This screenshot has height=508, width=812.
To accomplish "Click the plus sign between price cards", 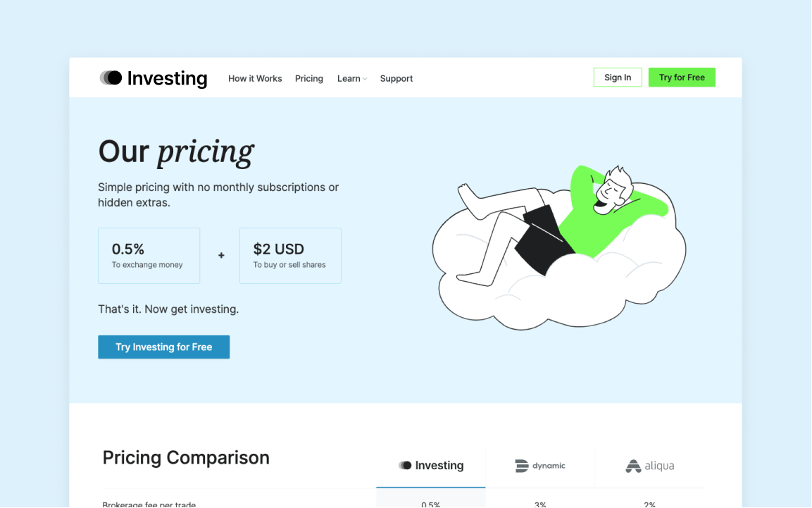I will pyautogui.click(x=221, y=255).
